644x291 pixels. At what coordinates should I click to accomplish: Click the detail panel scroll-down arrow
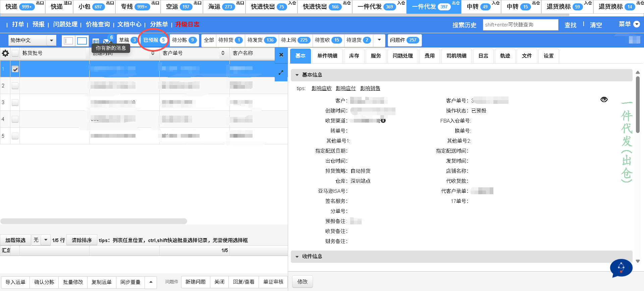pyautogui.click(x=638, y=261)
